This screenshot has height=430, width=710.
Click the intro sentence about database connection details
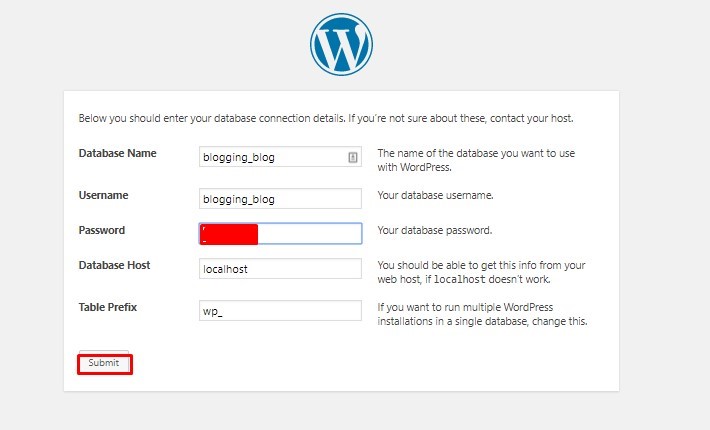tap(326, 118)
